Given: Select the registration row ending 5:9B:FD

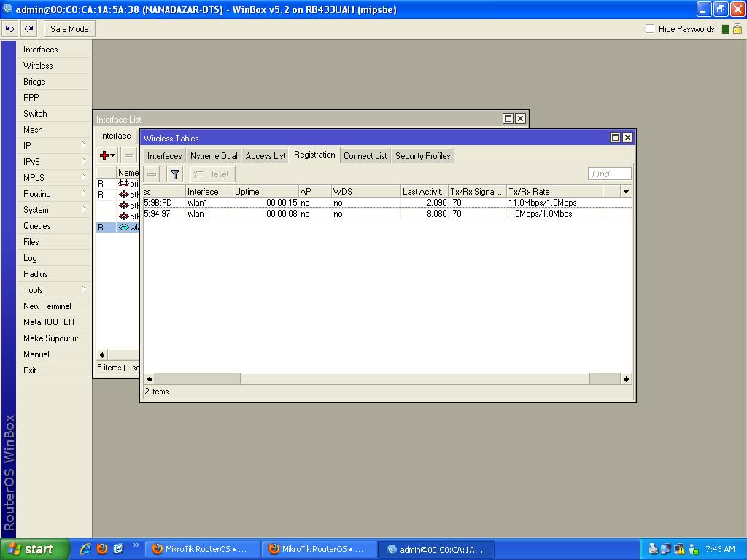Looking at the screenshot, I should [x=387, y=203].
